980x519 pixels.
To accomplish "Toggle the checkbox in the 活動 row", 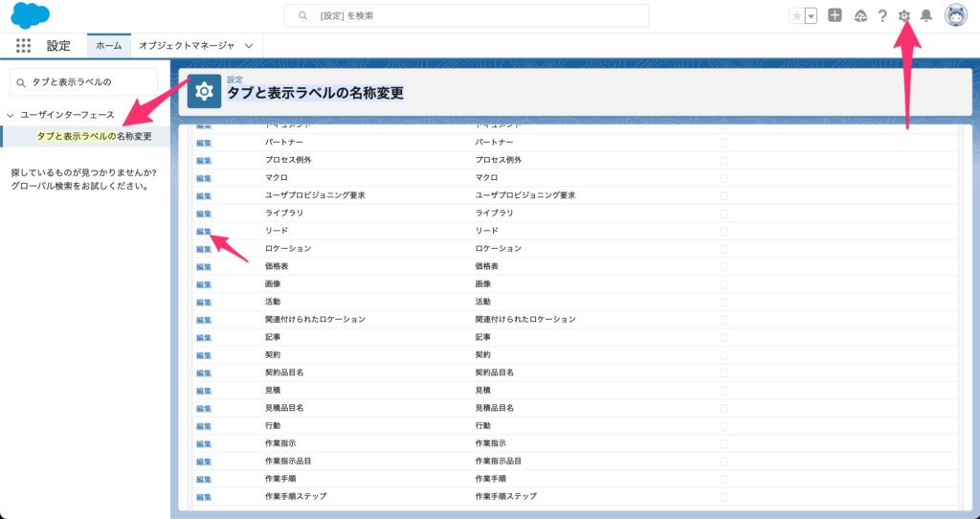I will 724,302.
